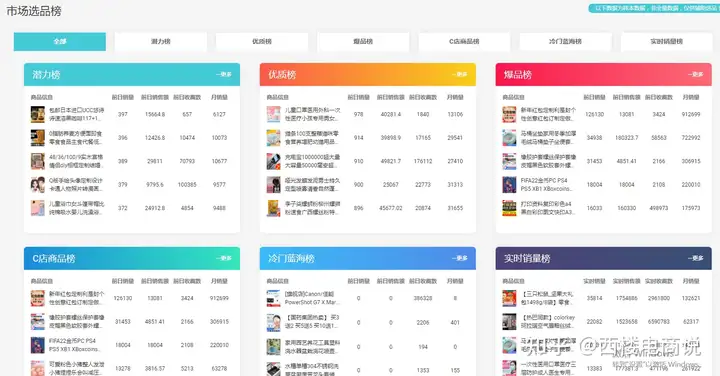The width and height of the screenshot is (720, 376).
Task: Open the 充电宝 power bank thumbnail
Action: [x=274, y=161]
